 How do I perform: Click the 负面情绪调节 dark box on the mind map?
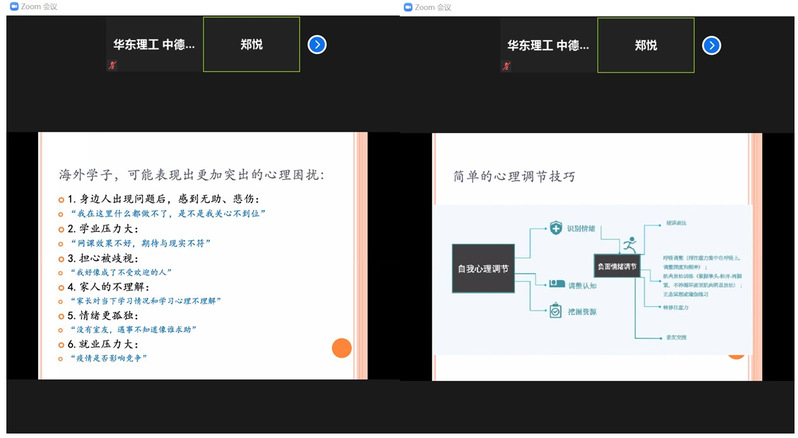(x=616, y=266)
